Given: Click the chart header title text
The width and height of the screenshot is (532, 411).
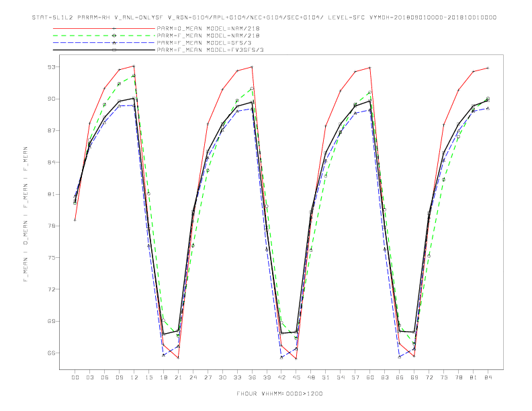Looking at the screenshot, I should (264, 17).
